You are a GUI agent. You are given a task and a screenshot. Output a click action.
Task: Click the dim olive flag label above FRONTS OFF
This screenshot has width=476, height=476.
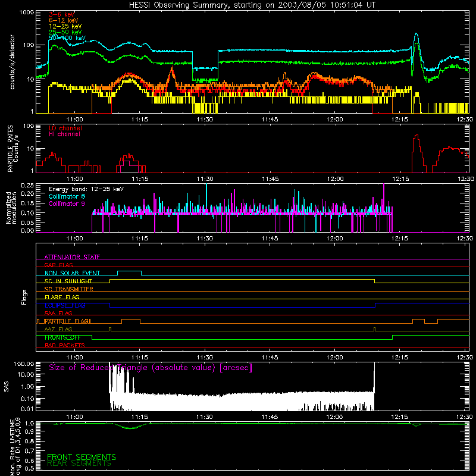[58, 329]
